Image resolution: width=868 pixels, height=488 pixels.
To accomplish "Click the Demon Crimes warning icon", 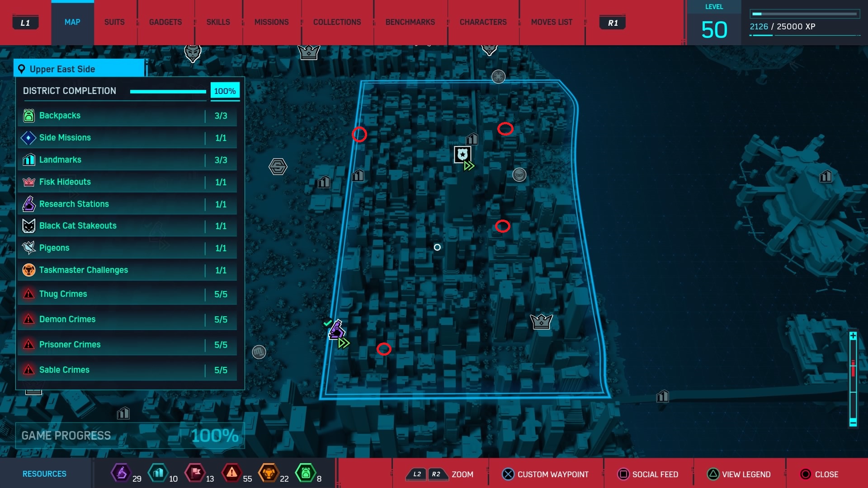I will 28,319.
